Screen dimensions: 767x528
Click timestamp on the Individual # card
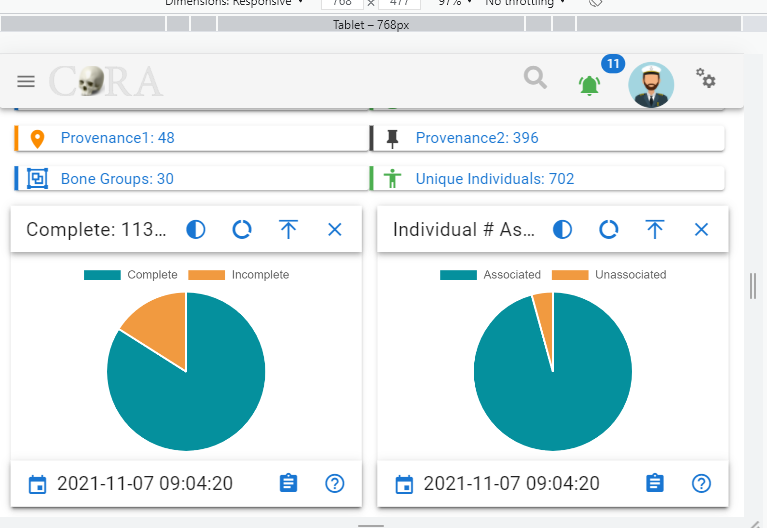511,483
